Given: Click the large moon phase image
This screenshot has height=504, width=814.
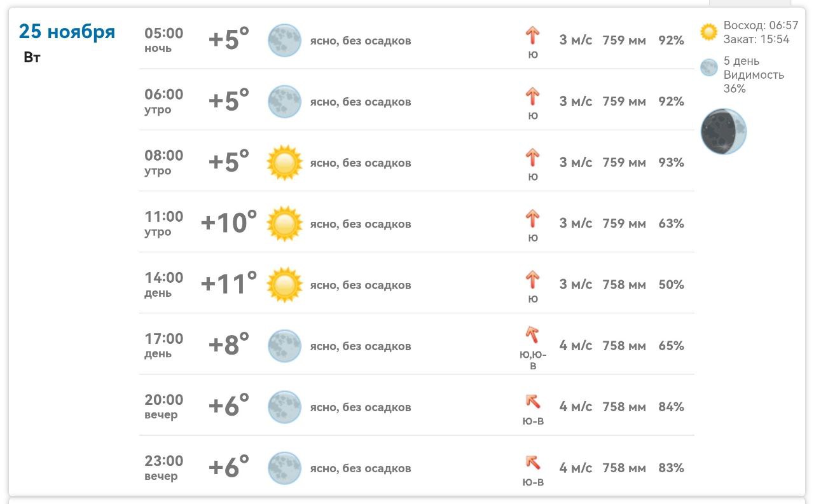Looking at the screenshot, I should 723,132.
